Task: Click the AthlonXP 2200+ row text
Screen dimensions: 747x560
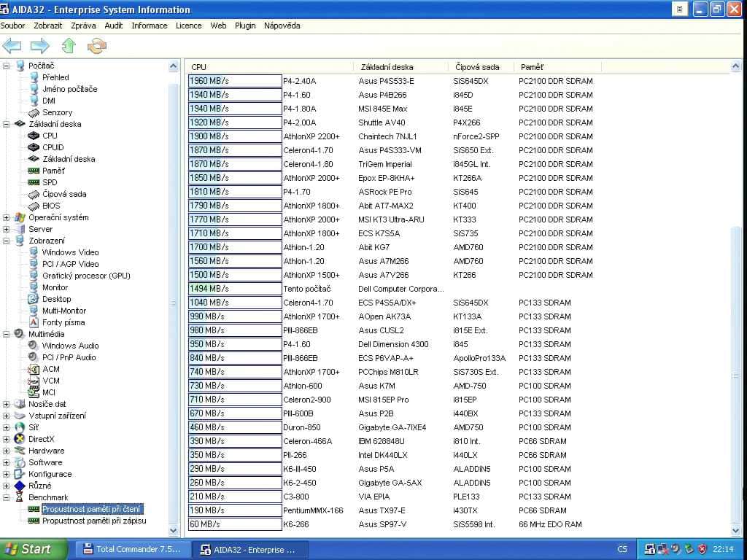Action: pyautogui.click(x=311, y=136)
